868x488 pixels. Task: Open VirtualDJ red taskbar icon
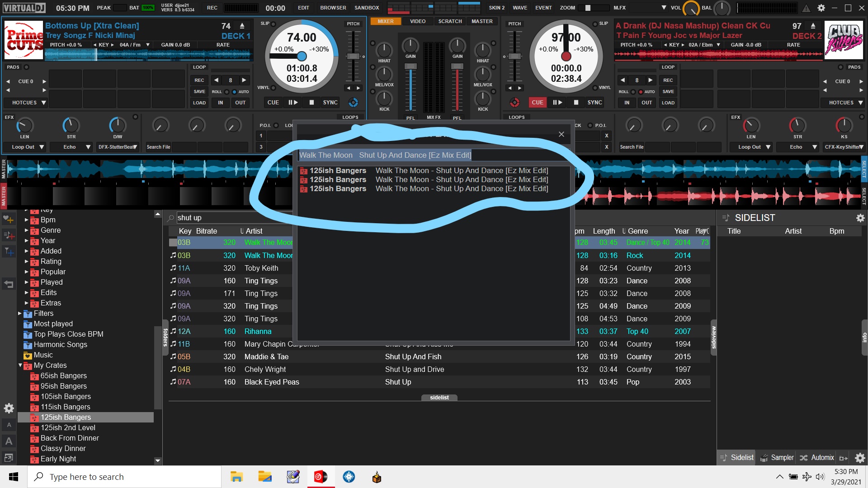[x=321, y=477]
